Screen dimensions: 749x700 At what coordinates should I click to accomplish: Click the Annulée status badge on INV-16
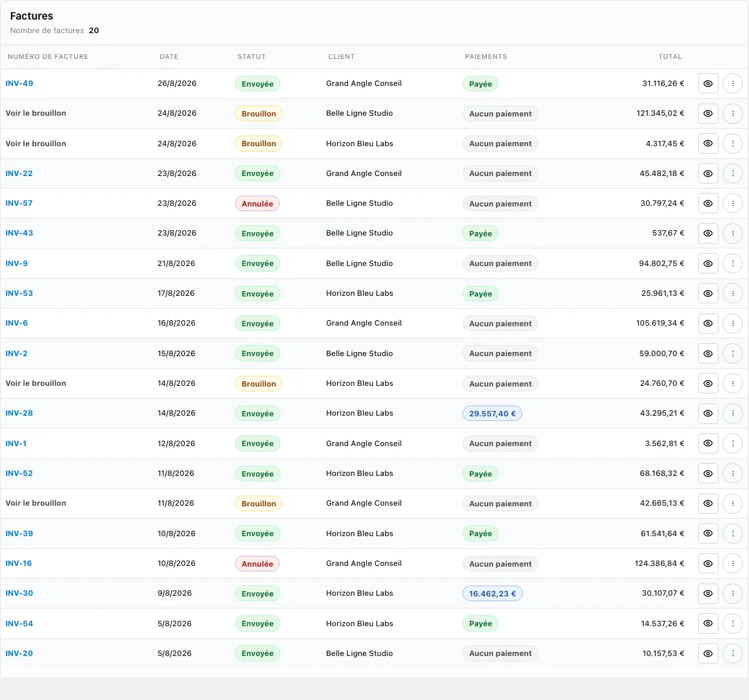click(257, 564)
